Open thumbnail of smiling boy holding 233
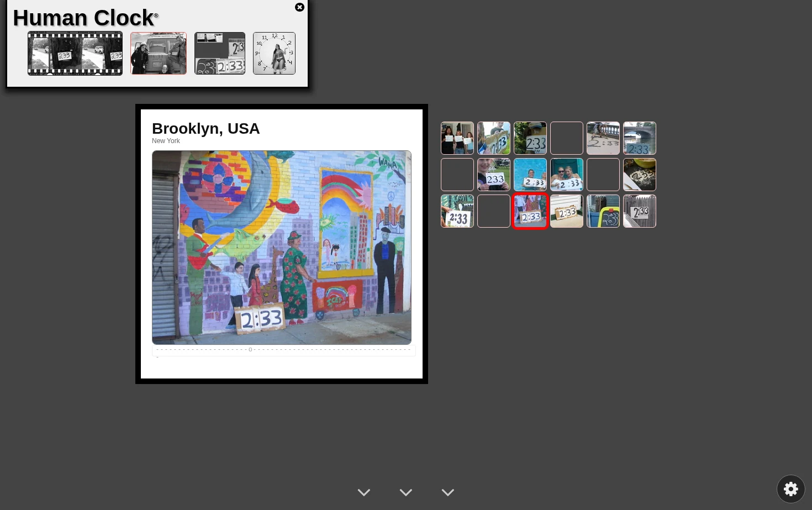The image size is (812, 510). pos(494,175)
